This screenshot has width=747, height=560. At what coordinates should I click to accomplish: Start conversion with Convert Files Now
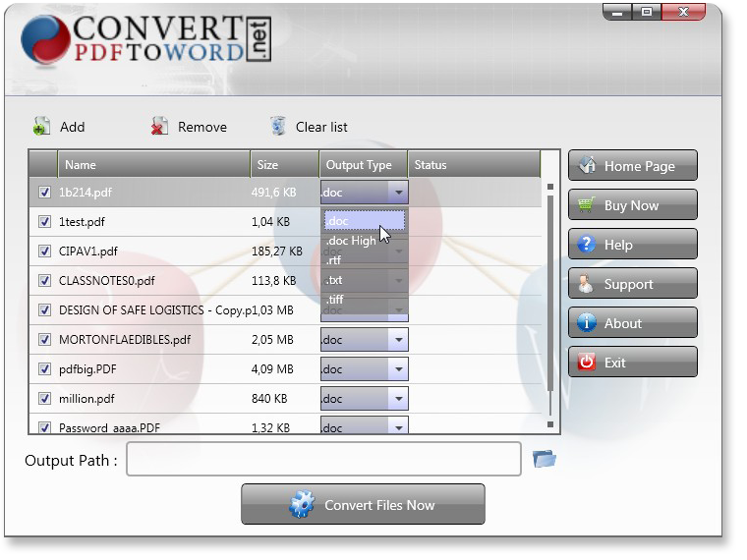[x=363, y=504]
